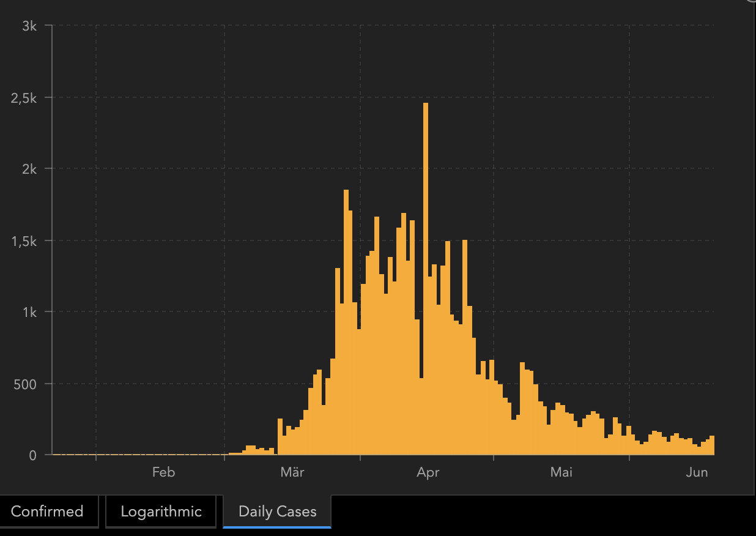Click the 2k y-axis label
This screenshot has height=536, width=756.
[x=29, y=169]
